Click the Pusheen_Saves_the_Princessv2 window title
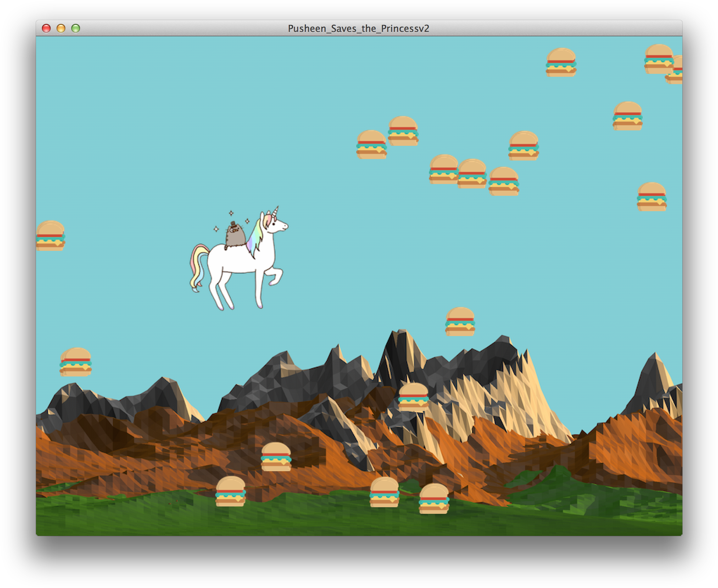718x588 pixels. coord(358,28)
